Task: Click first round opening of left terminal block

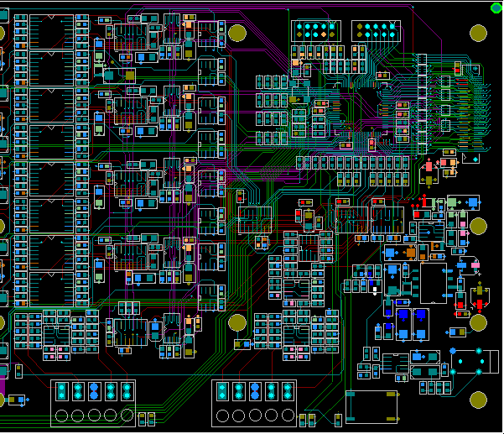Action: pos(60,416)
